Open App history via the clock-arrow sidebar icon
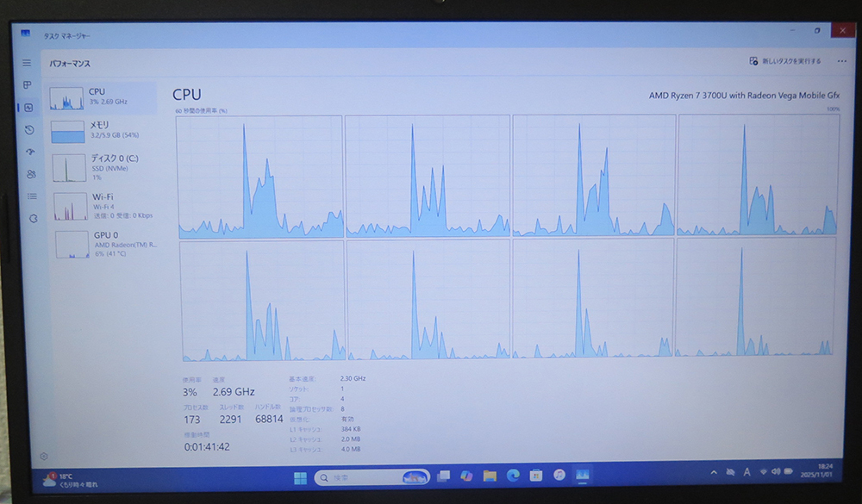This screenshot has height=504, width=862. [x=29, y=130]
